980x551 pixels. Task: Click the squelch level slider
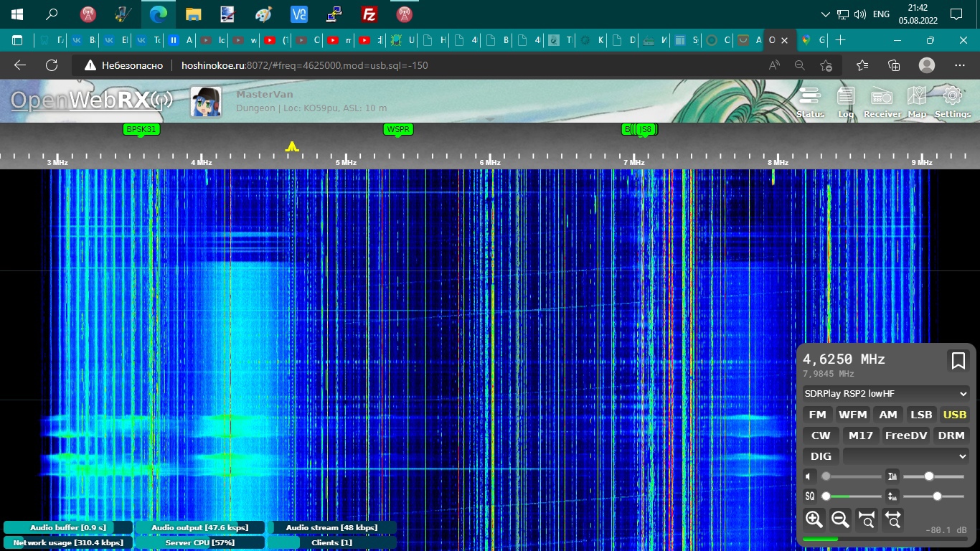[x=852, y=496]
